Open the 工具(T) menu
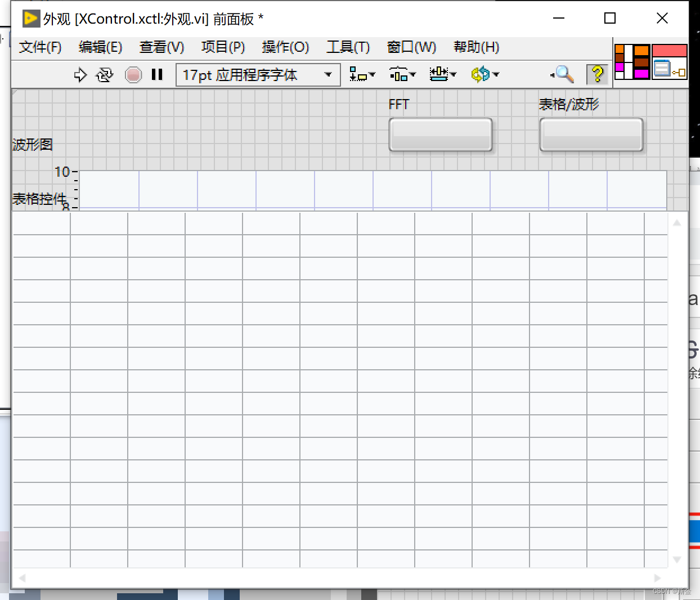 (x=348, y=47)
